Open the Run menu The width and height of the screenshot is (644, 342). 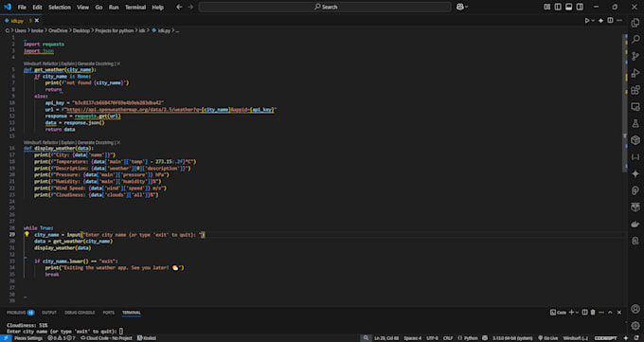114,7
